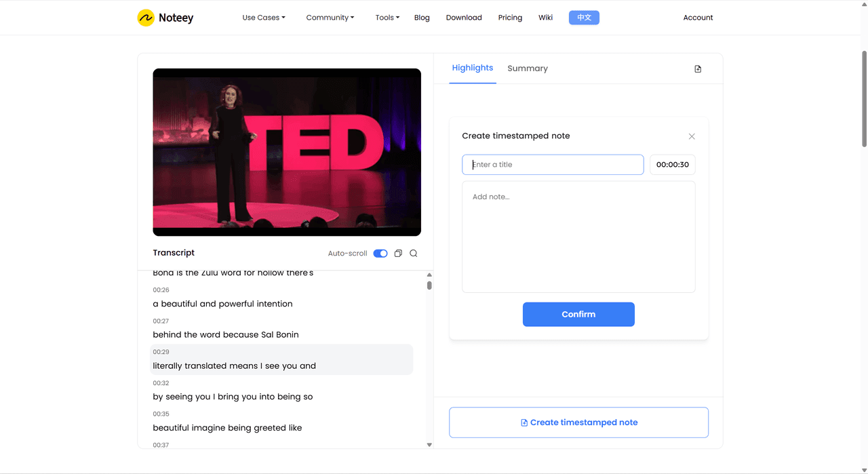Image resolution: width=868 pixels, height=474 pixels.
Task: Focus the Enter a title field
Action: point(553,165)
